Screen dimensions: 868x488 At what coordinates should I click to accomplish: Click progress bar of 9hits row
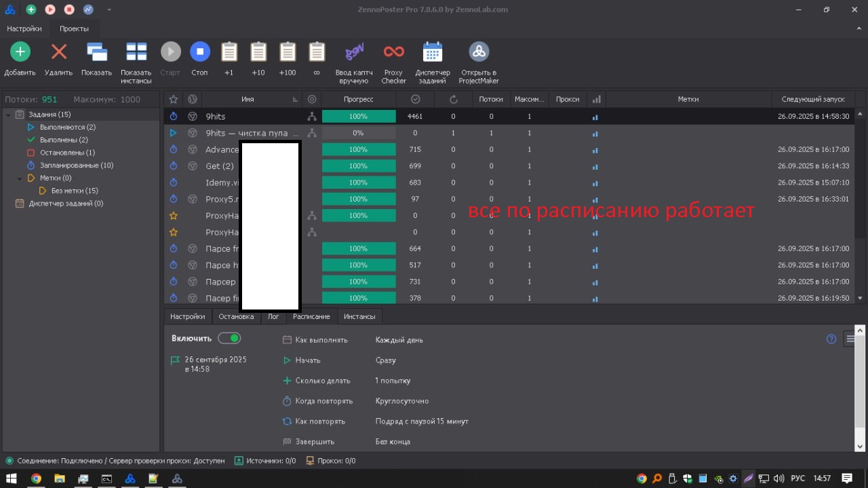[x=359, y=117]
